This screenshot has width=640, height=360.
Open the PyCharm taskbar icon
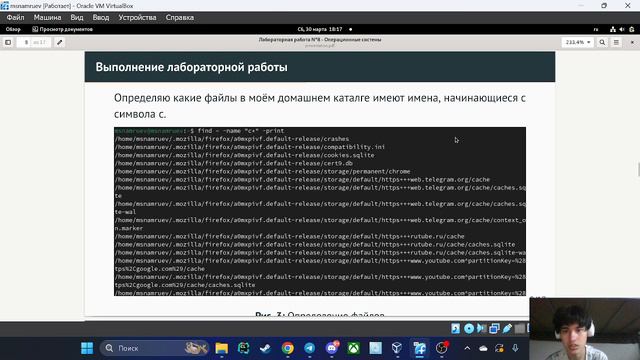coord(244,348)
